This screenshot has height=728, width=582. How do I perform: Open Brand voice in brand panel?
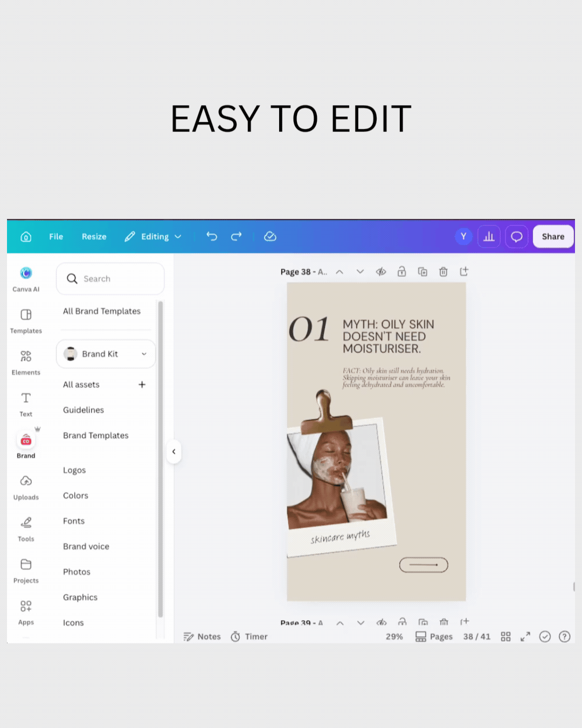(86, 546)
